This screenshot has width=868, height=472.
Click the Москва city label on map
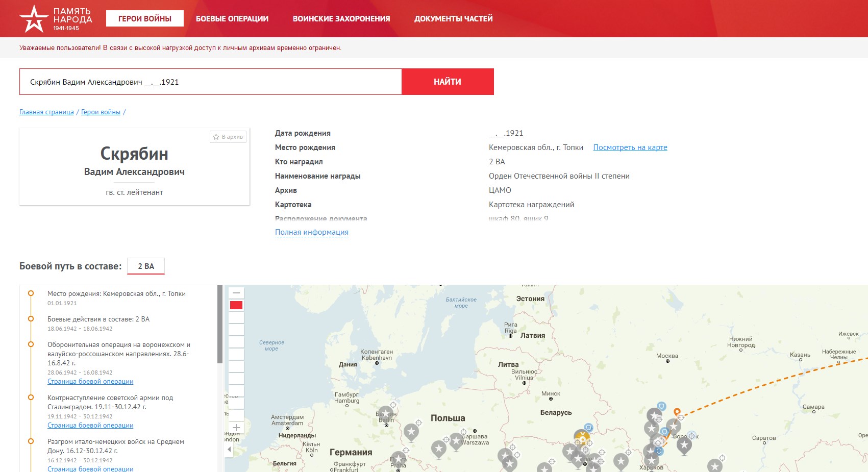click(667, 356)
